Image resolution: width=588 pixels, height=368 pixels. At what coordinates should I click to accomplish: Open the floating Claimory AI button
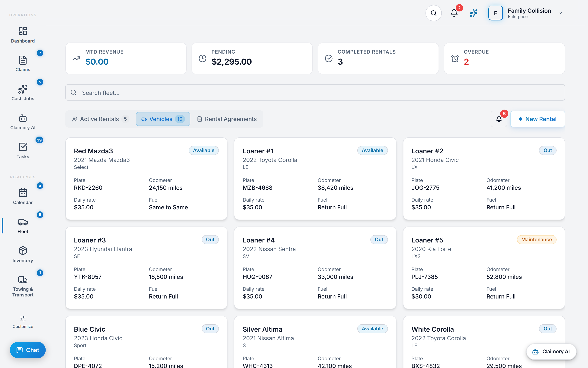pyautogui.click(x=551, y=351)
